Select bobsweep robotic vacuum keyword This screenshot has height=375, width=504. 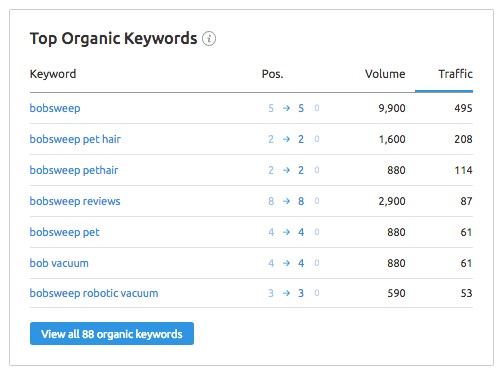[94, 293]
